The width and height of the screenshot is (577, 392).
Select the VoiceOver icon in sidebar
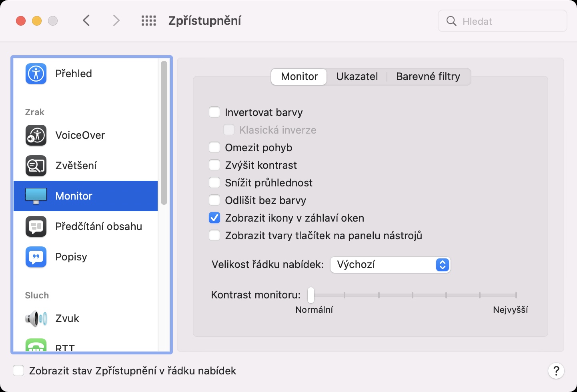pyautogui.click(x=36, y=135)
